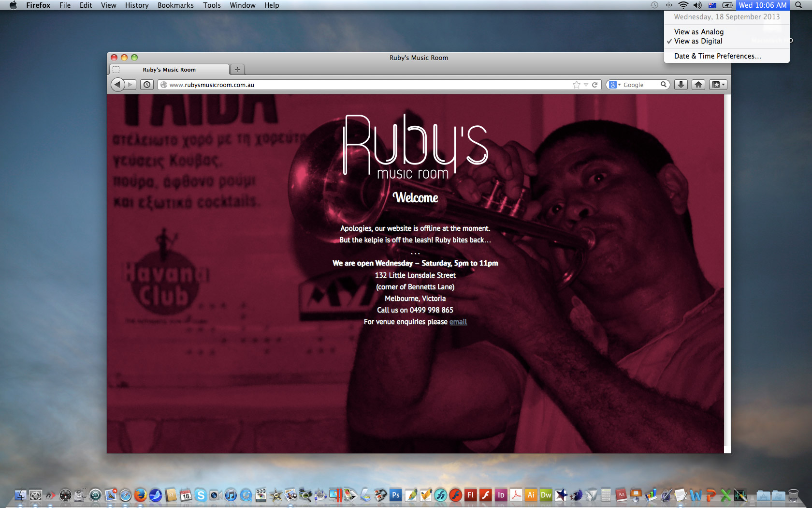812x508 pixels.
Task: Open the bookmark star dropdown arrow in URL bar
Action: (586, 85)
